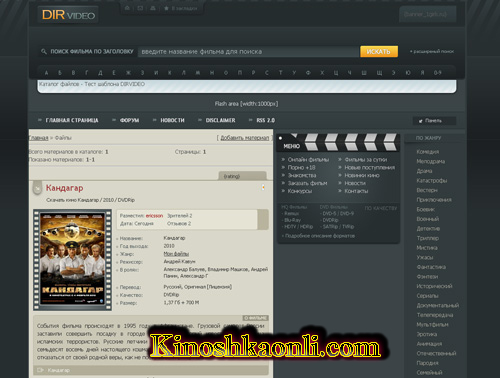The image size is (500, 378).
Task: Open the ФОРУМ menu item
Action: pyautogui.click(x=129, y=120)
